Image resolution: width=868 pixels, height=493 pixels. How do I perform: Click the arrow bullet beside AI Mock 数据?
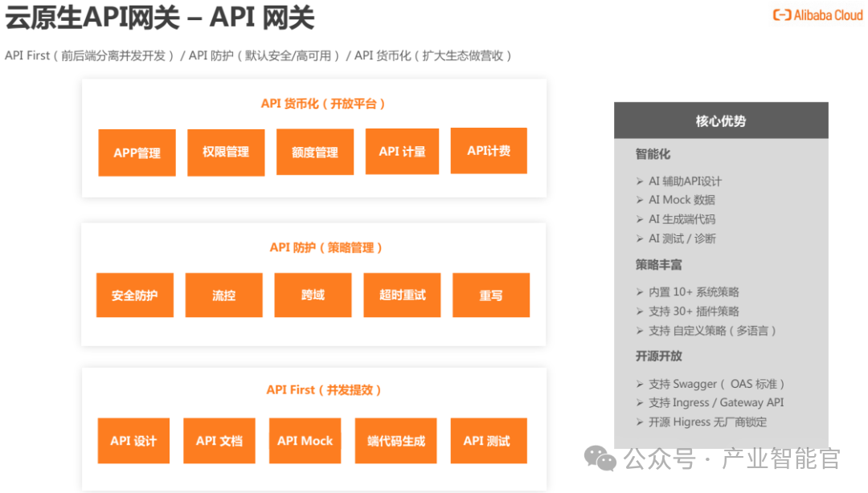[640, 200]
